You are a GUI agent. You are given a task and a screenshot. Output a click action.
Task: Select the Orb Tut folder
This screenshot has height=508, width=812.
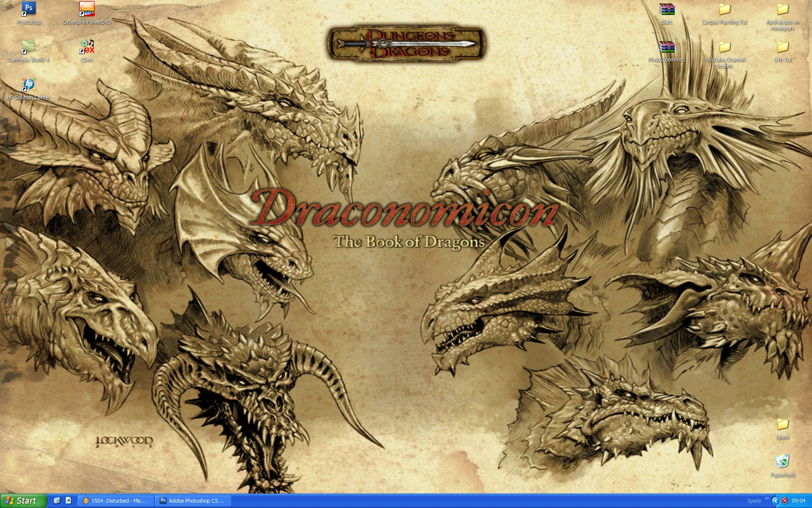pos(783,51)
